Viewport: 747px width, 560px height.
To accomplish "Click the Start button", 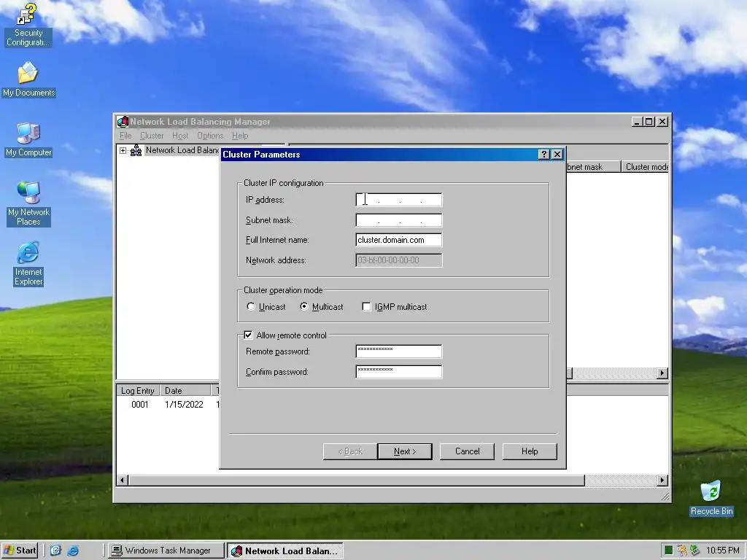I will (20, 551).
